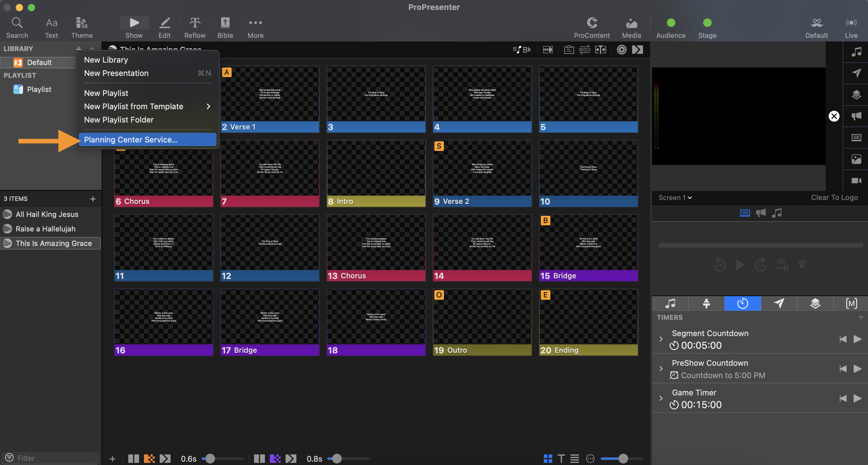This screenshot has width=868, height=465.
Task: Switch to text-only view with T icon
Action: pyautogui.click(x=561, y=459)
